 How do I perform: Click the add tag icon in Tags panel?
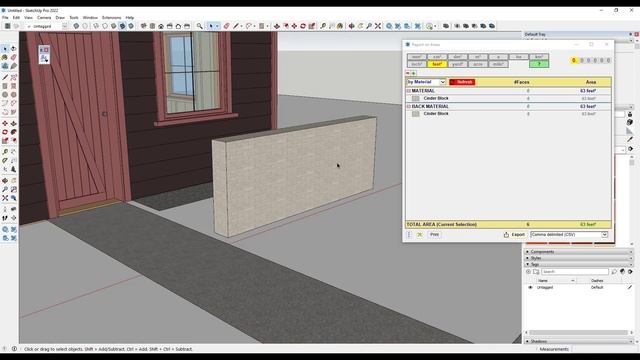(528, 271)
